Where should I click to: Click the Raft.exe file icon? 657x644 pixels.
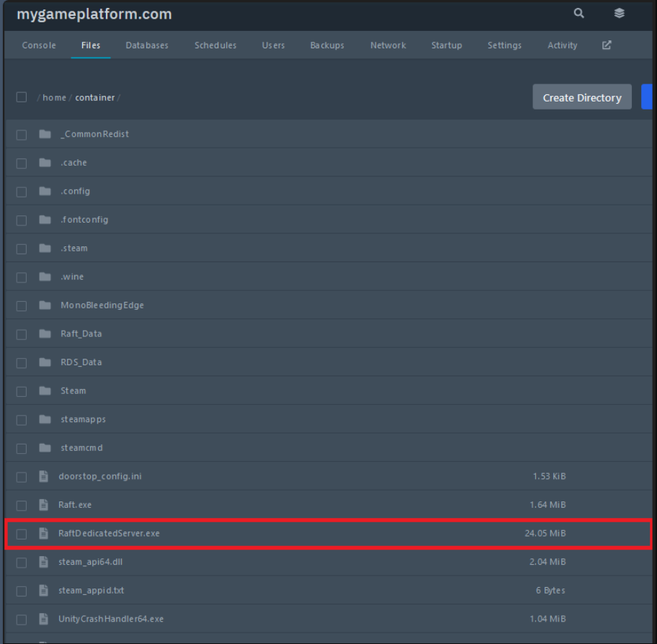tap(43, 505)
